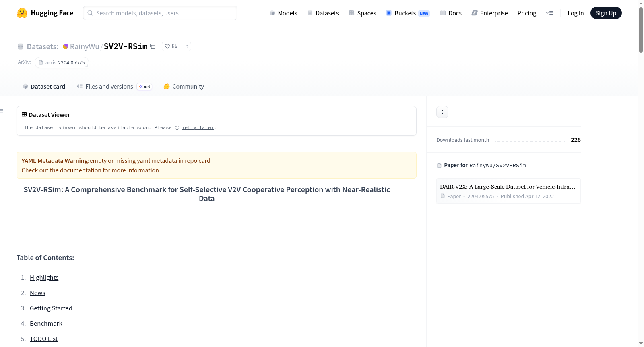Click the Datasets breadcrumb label
Screen dimensions: 644x347
(x=43, y=46)
